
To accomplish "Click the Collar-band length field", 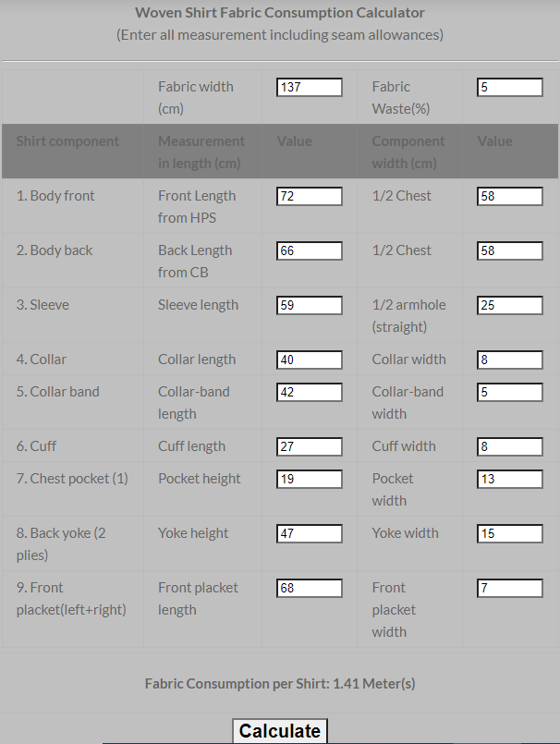I will point(310,393).
